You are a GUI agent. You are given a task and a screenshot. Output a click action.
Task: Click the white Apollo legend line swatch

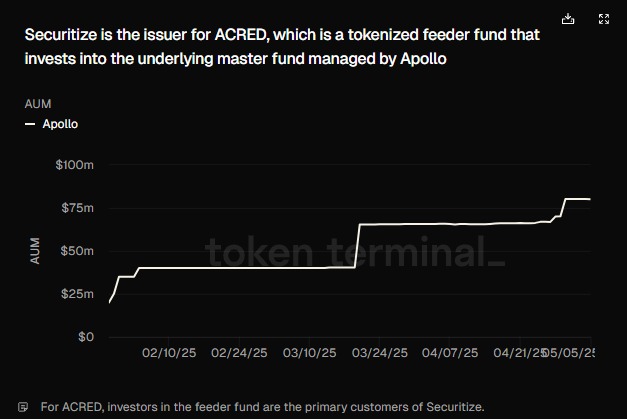30,124
